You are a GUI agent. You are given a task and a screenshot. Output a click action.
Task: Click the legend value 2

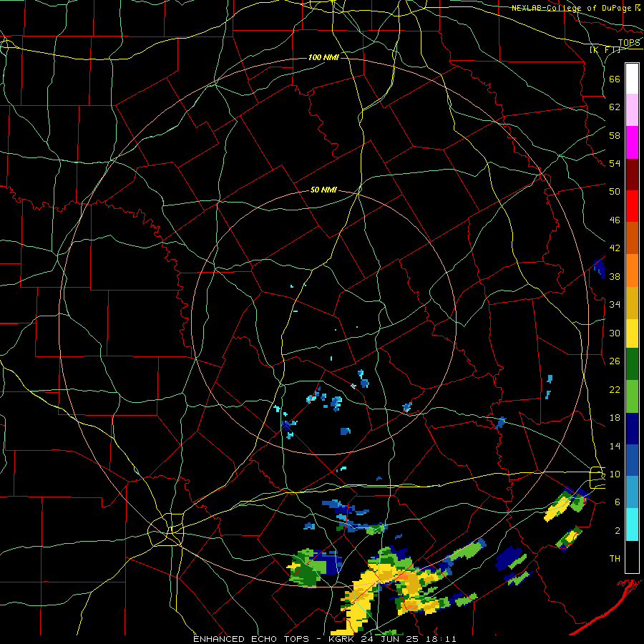pyautogui.click(x=618, y=531)
